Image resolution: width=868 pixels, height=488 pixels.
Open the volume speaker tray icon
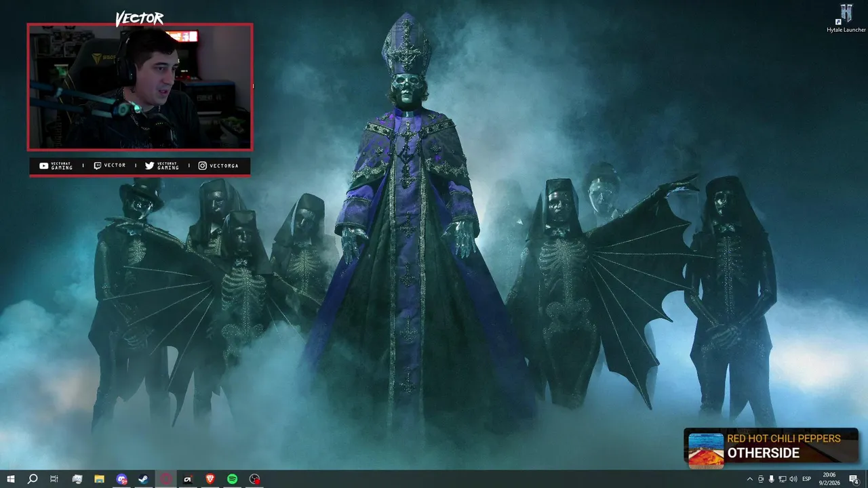pyautogui.click(x=793, y=479)
